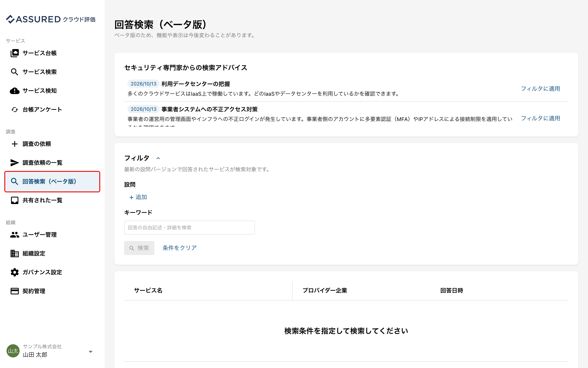This screenshot has width=588, height=368.
Task: Open サービス台帳 menu label
Action: pos(40,53)
